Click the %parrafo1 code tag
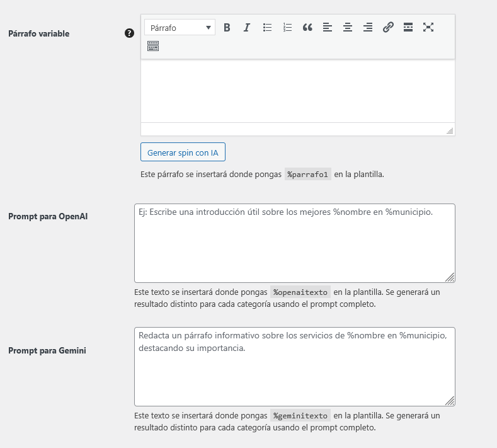497x448 pixels. [308, 175]
